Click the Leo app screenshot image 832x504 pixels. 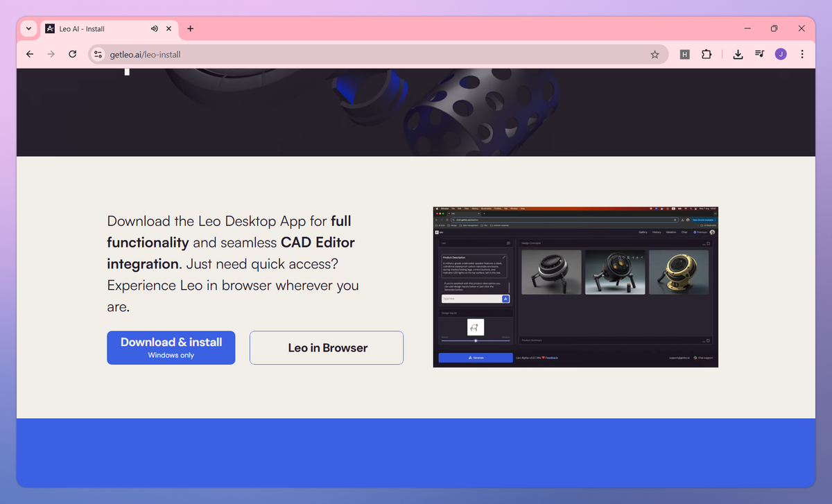click(575, 287)
